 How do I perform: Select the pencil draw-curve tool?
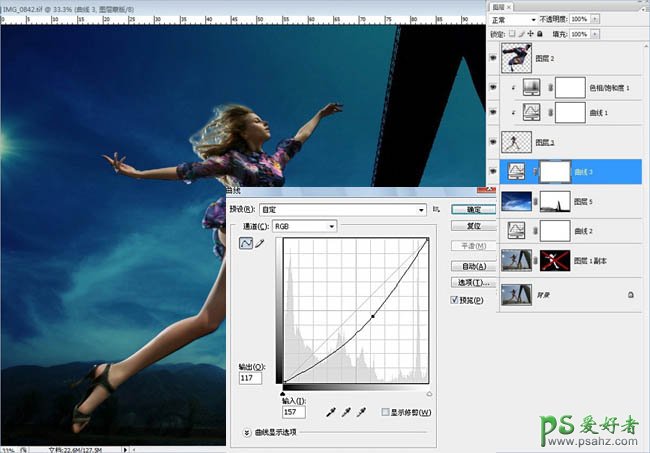coord(261,243)
